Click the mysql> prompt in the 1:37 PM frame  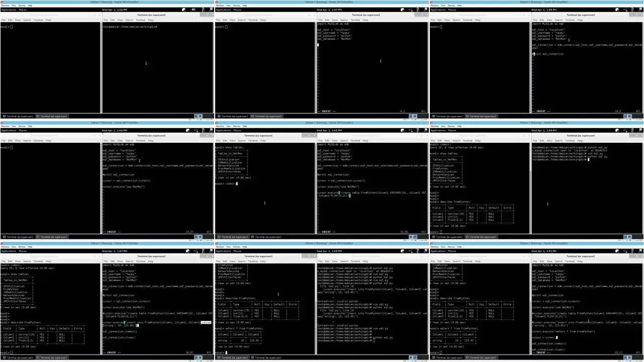(x=220, y=27)
